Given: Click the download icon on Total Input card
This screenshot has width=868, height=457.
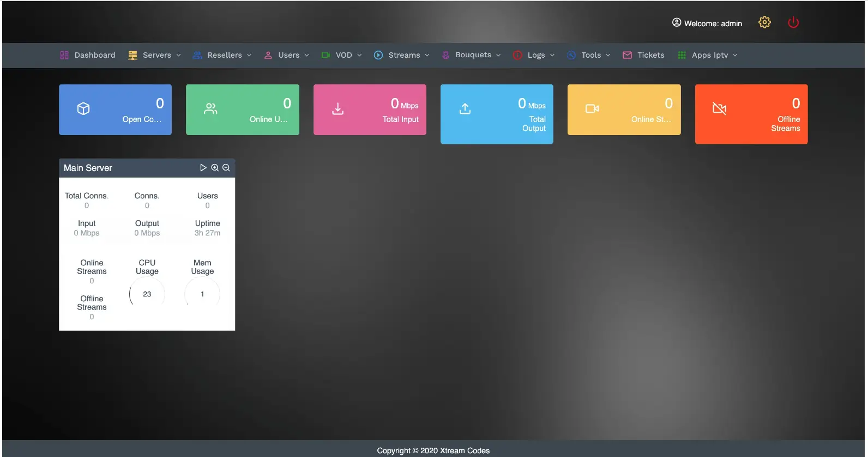Looking at the screenshot, I should pyautogui.click(x=338, y=109).
